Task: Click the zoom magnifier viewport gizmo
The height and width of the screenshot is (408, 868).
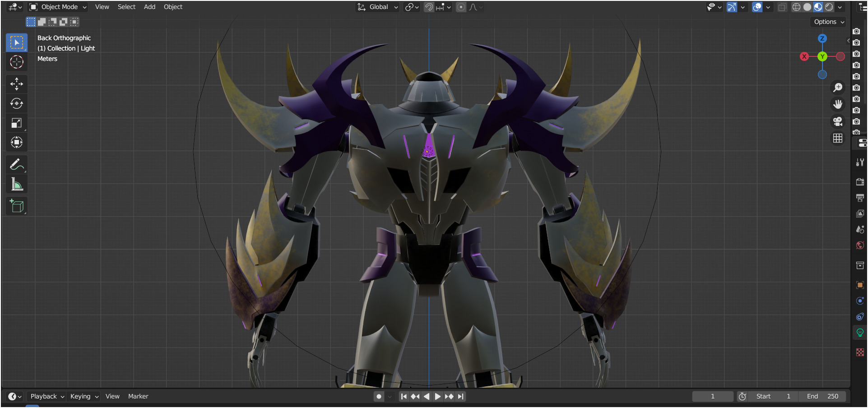Action: click(838, 88)
